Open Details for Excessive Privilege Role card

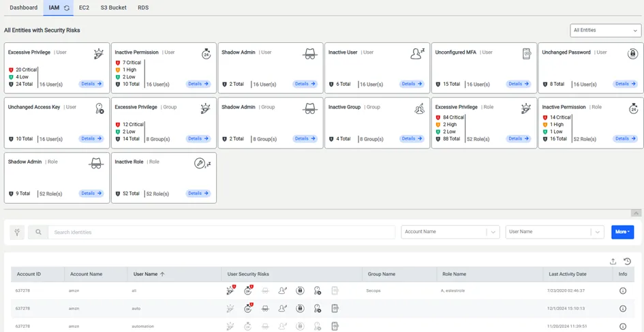pos(519,138)
